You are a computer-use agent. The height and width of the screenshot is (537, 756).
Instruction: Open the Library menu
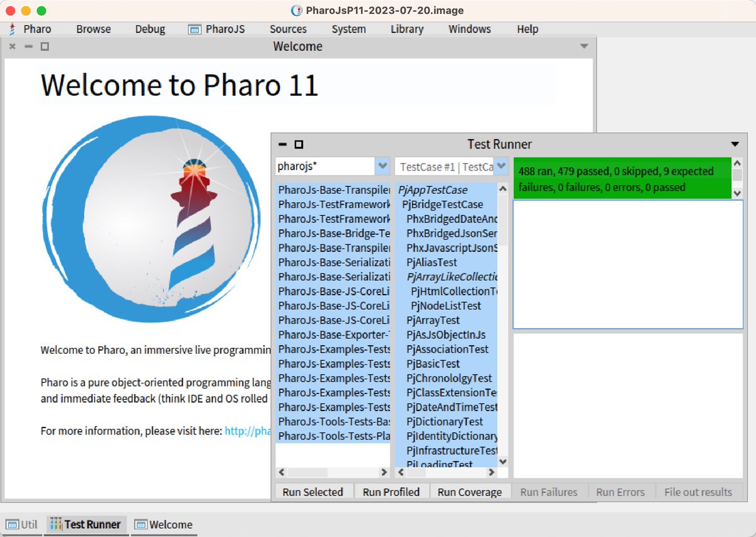[x=407, y=29]
